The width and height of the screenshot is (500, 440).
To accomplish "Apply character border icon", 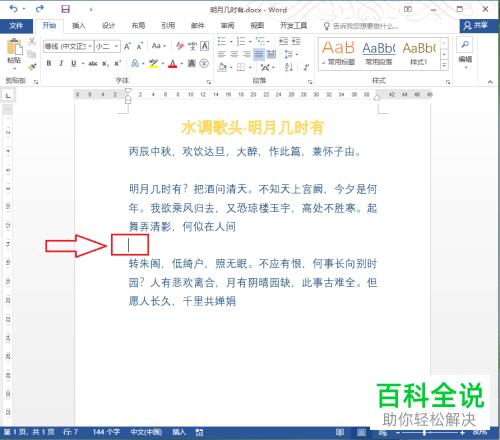I will click(x=205, y=46).
